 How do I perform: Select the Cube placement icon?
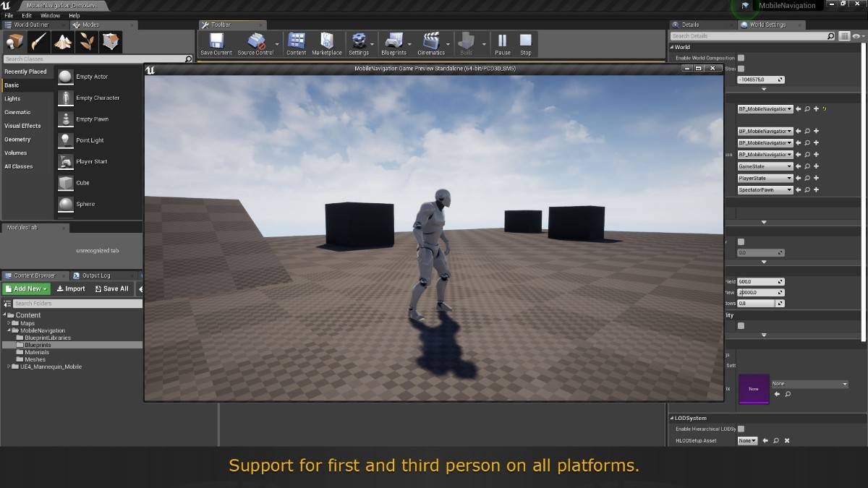(66, 183)
